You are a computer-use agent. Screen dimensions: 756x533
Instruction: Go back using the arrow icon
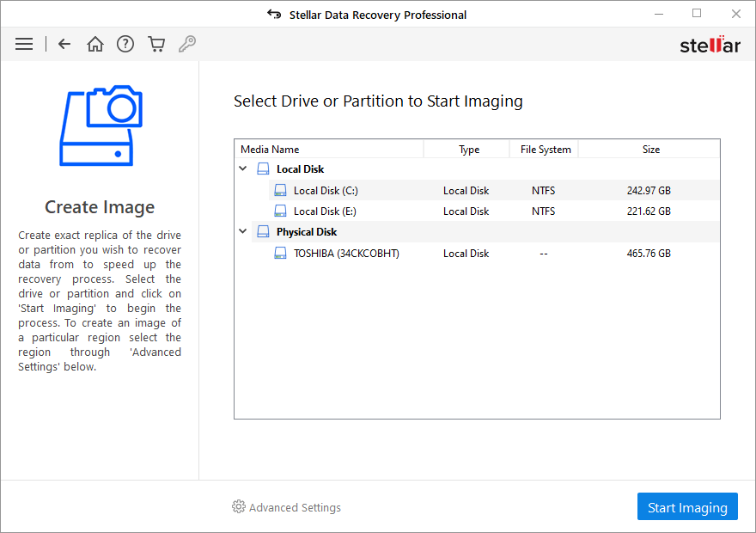pyautogui.click(x=64, y=45)
